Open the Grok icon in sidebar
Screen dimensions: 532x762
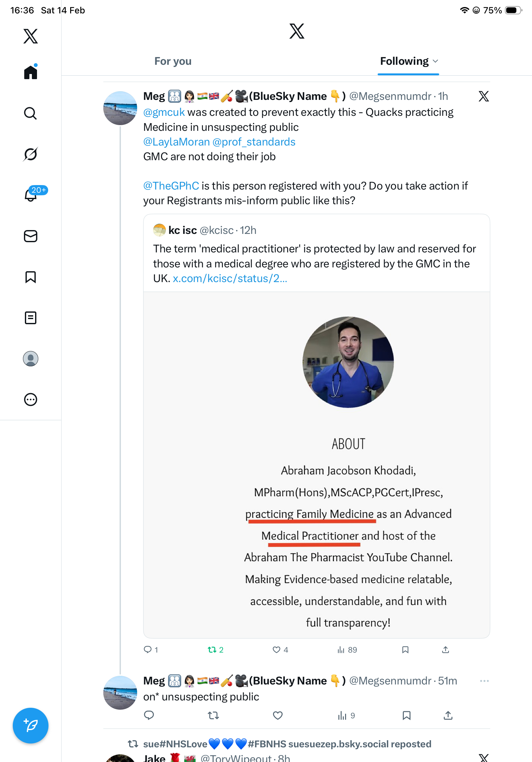tap(31, 154)
